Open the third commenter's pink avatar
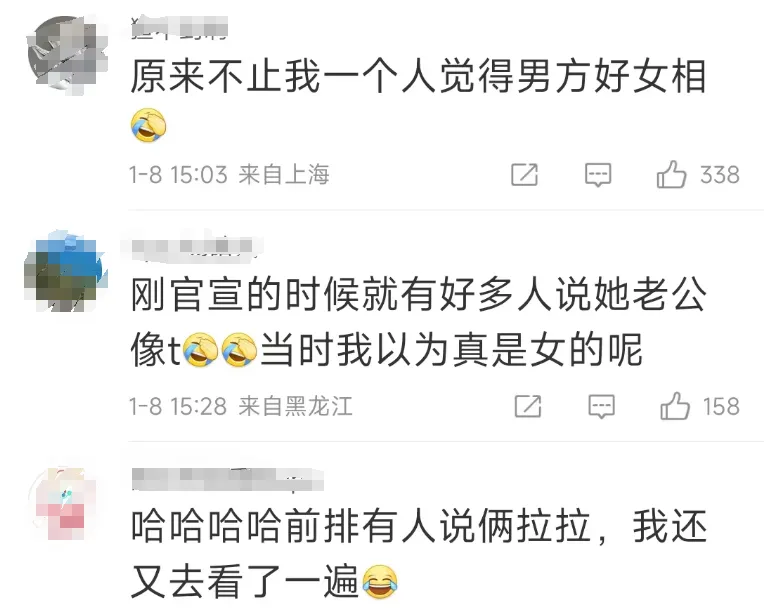This screenshot has height=615, width=783. pyautogui.click(x=63, y=503)
